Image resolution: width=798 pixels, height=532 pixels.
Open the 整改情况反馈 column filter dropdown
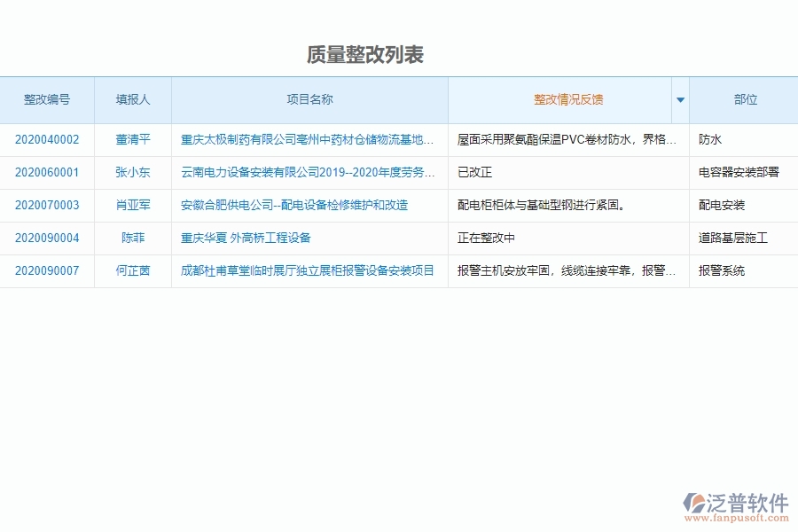[679, 100]
